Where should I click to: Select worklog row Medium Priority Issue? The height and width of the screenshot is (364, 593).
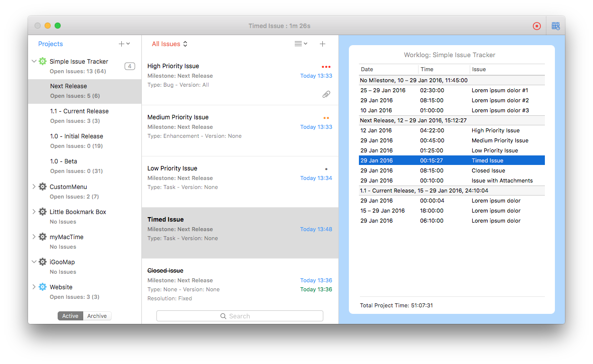(452, 140)
